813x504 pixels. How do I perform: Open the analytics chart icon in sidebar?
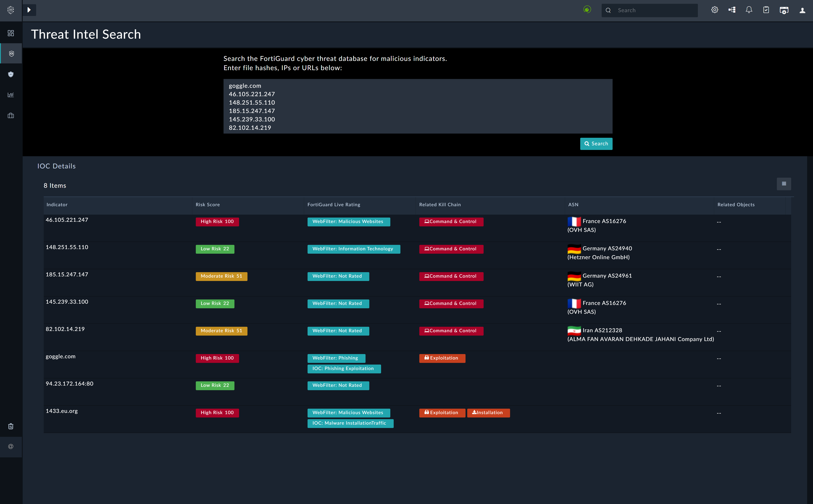point(11,95)
